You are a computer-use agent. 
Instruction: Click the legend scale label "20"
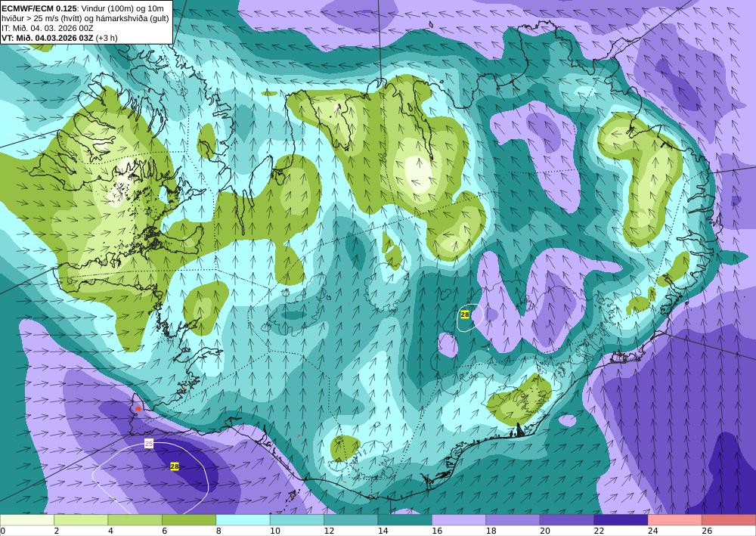tap(545, 531)
